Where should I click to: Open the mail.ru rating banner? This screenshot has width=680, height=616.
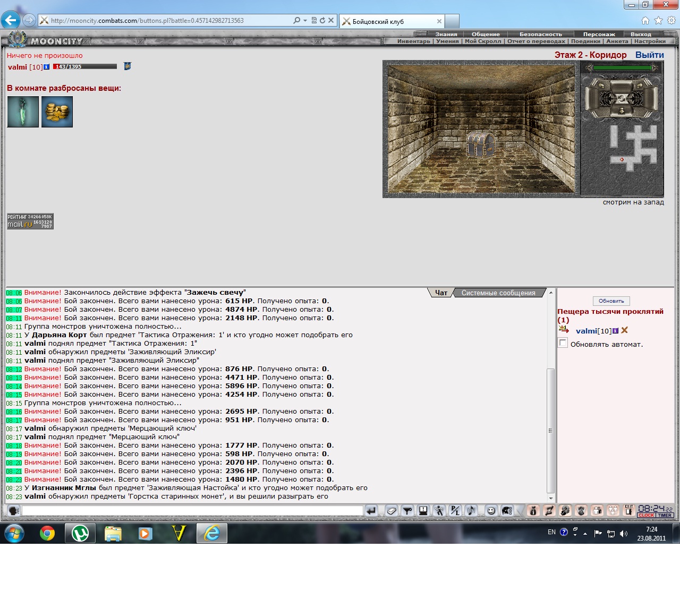pyautogui.click(x=30, y=221)
